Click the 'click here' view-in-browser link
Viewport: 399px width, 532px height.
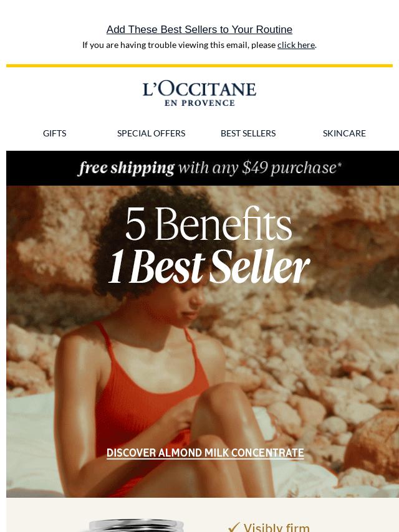296,45
